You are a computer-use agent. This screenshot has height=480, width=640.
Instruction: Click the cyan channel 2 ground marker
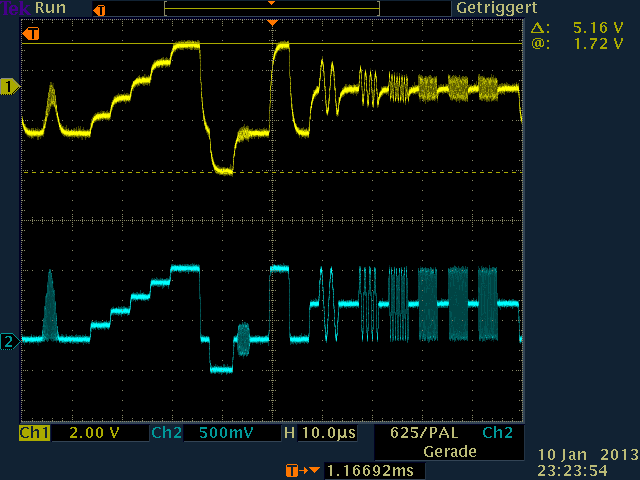pos(10,342)
